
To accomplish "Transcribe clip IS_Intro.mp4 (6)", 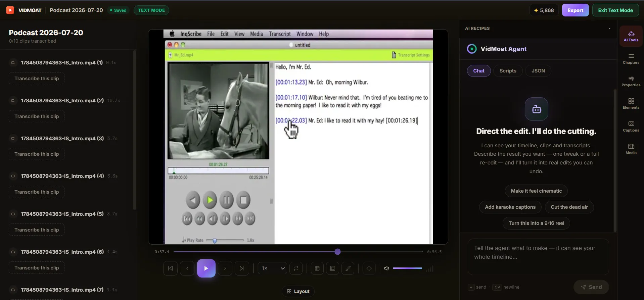I will (x=37, y=268).
